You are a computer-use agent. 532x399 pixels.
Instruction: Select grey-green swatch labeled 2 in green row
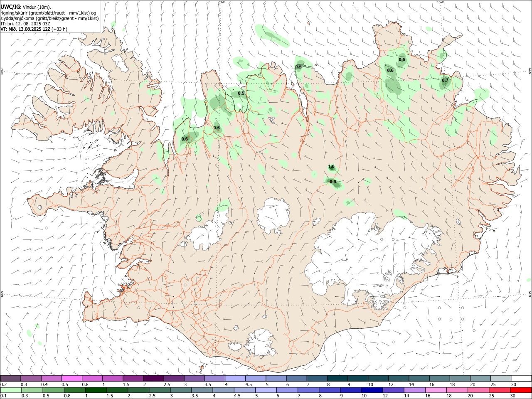tap(138, 390)
